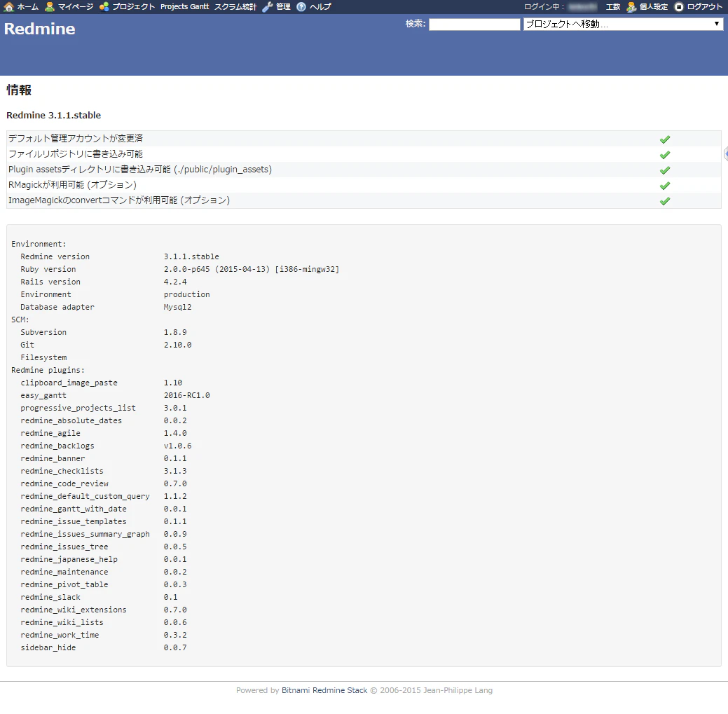The width and height of the screenshot is (728, 714).
Task: Click the Database adapter value Mysql2
Action: click(177, 307)
